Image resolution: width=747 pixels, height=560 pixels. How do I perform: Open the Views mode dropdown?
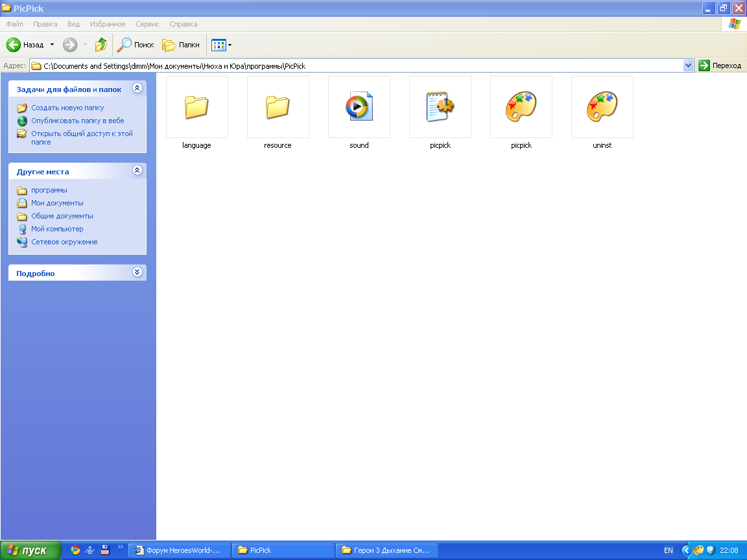click(x=222, y=45)
